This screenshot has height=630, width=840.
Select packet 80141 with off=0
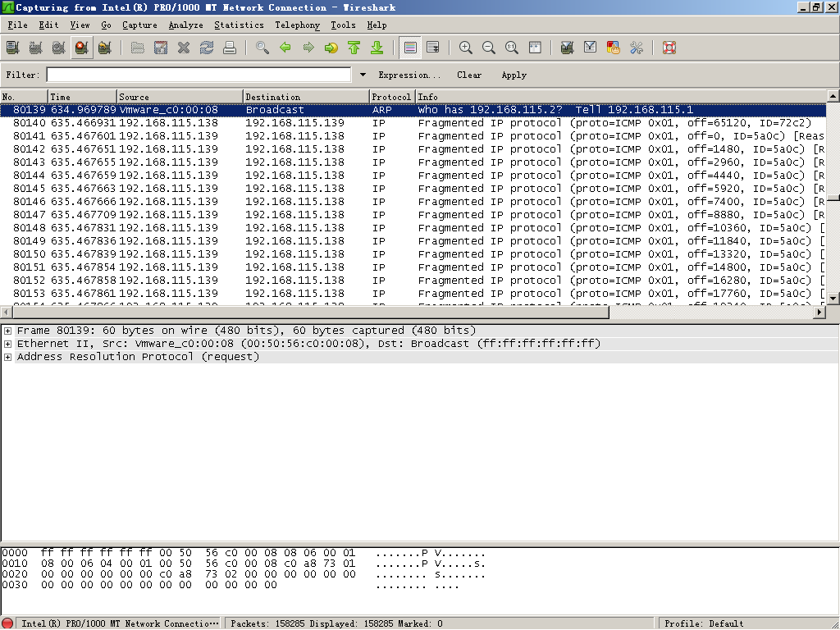click(413, 136)
